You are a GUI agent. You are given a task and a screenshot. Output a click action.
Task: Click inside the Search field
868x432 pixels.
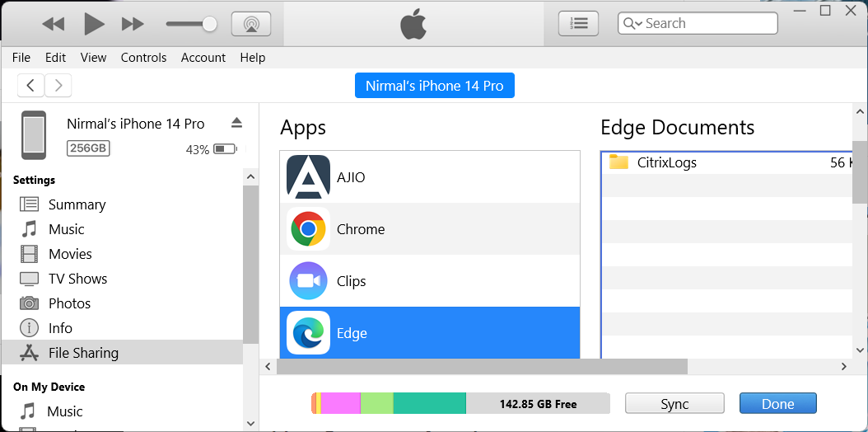coord(698,23)
